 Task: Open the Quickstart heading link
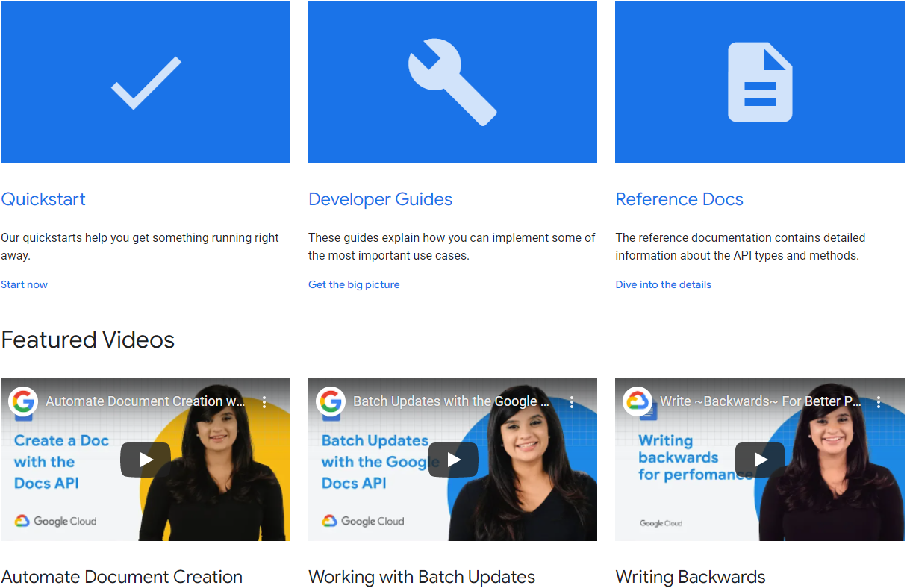[x=43, y=198]
